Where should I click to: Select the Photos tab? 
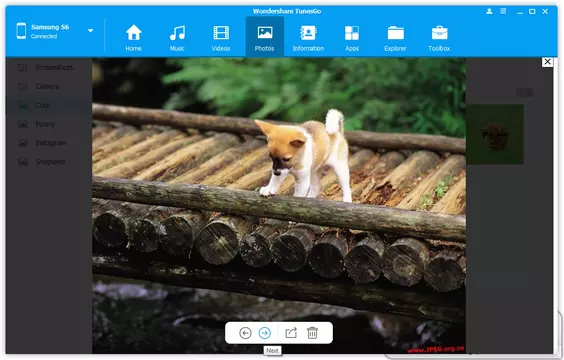point(265,37)
